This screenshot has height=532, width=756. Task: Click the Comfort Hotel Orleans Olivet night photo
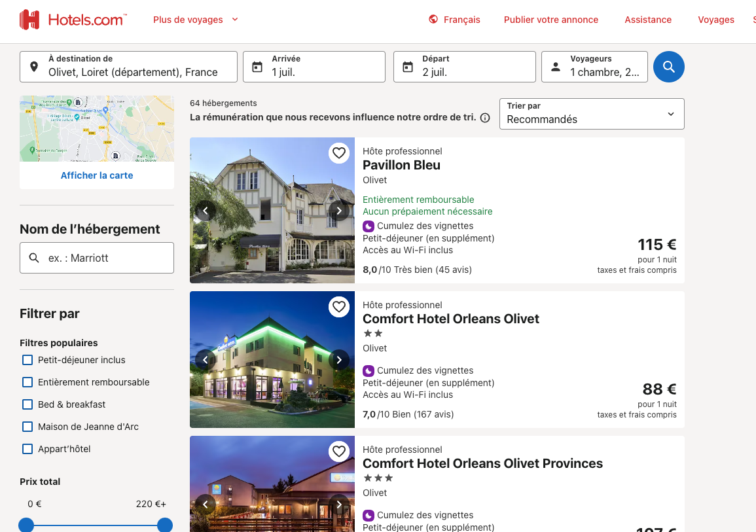point(272,359)
